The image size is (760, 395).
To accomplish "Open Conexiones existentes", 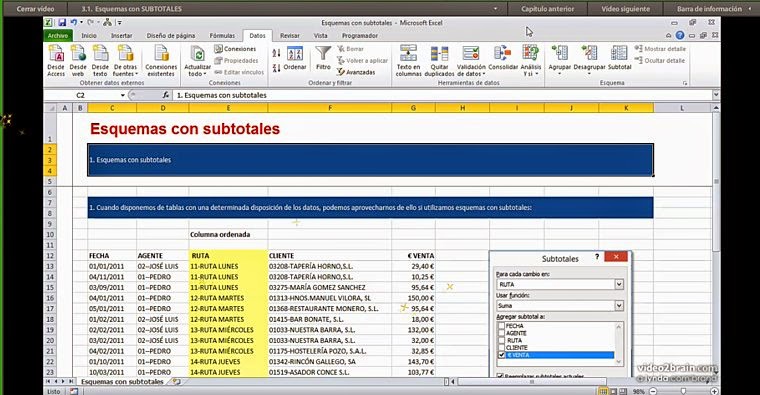I will [x=161, y=60].
